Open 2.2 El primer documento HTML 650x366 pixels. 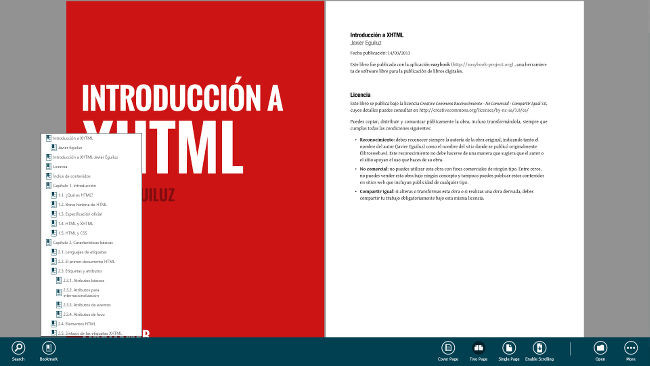click(x=83, y=262)
